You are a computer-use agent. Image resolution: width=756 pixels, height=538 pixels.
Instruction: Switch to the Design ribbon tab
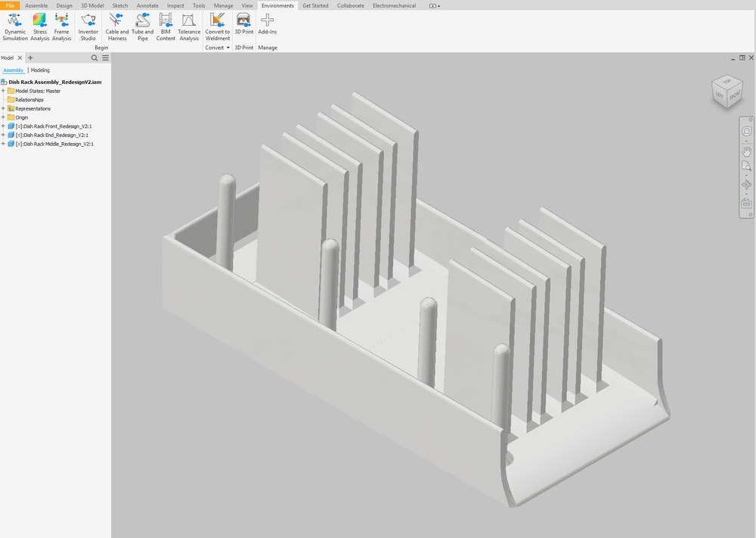64,6
